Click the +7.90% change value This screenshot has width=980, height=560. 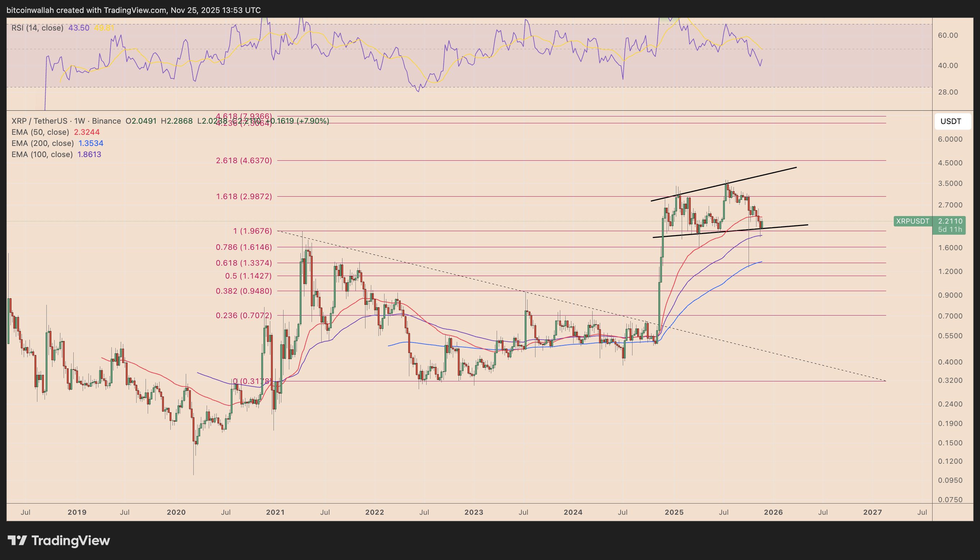(313, 121)
